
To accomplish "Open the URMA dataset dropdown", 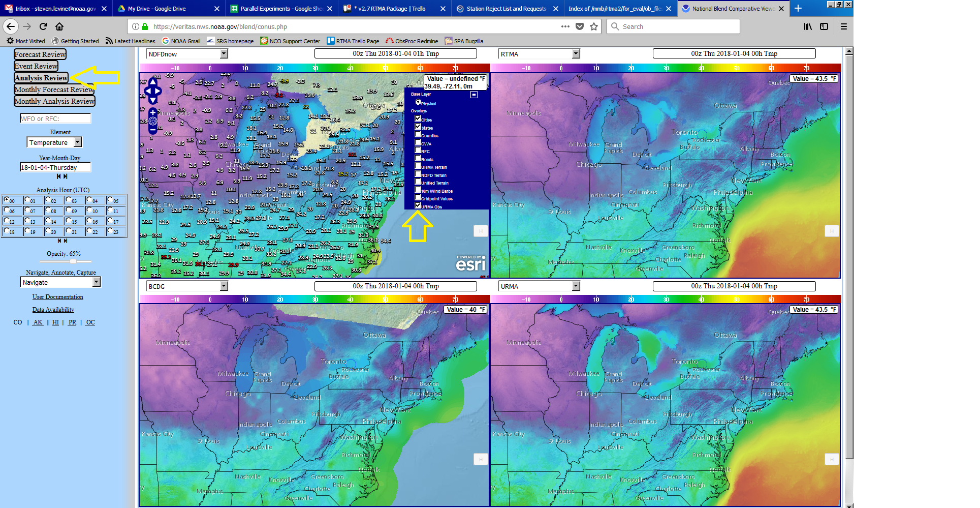I will pos(539,286).
